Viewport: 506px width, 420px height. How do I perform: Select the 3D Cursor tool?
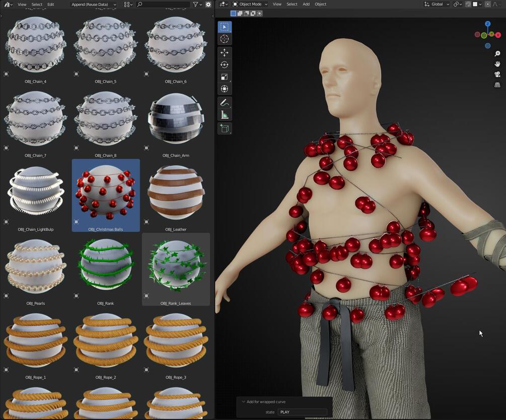coord(224,39)
